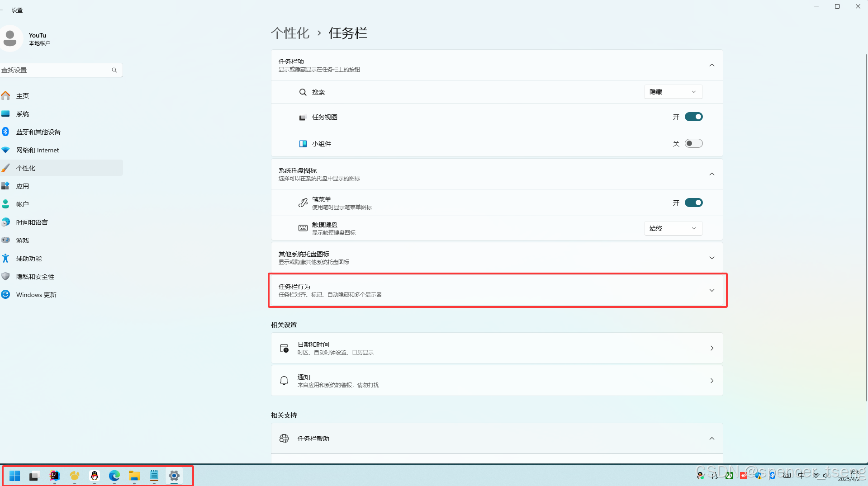Open the 日期和时间 settings link

[497, 348]
